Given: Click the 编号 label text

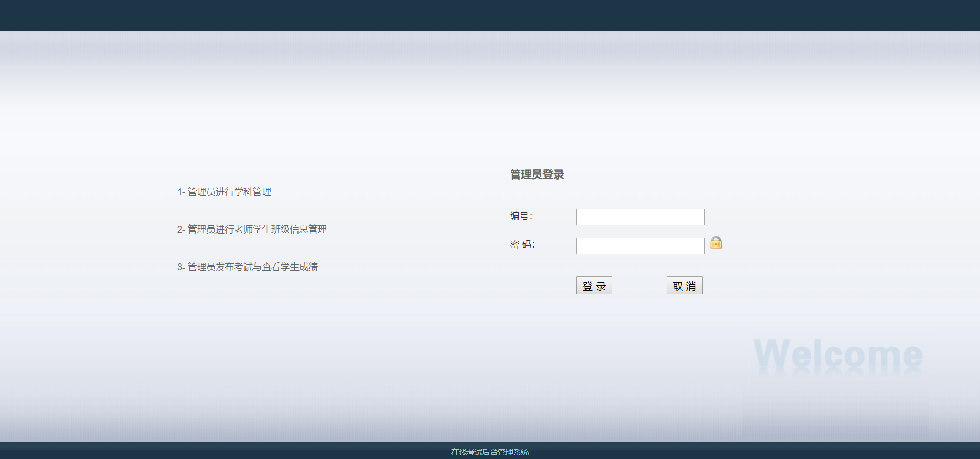Looking at the screenshot, I should coord(521,216).
